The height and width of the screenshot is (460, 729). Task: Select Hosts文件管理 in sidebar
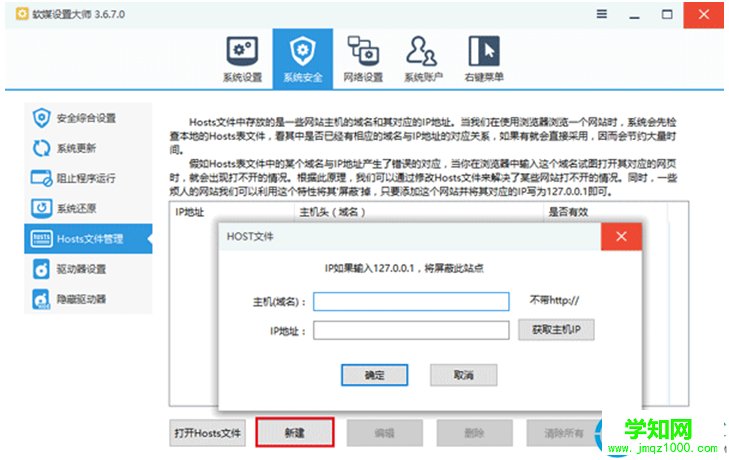[x=88, y=239]
